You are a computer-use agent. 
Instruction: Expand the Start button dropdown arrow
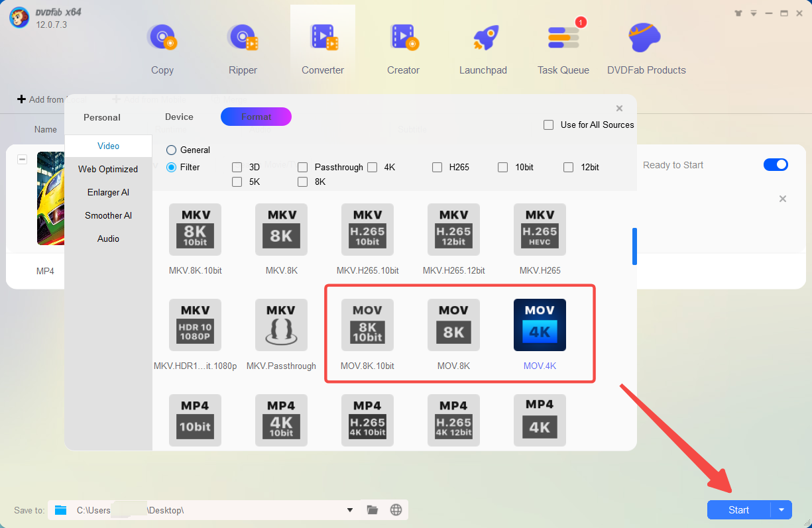tap(782, 509)
